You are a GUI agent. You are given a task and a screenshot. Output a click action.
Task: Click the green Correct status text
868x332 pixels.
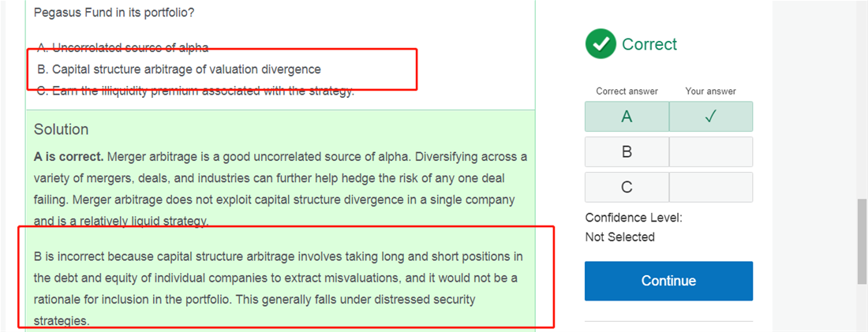click(x=649, y=44)
